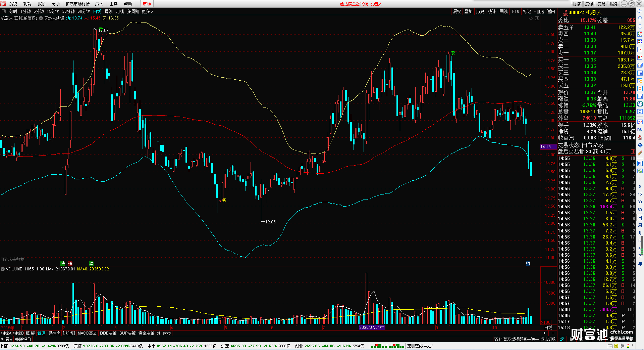Viewport: 644px width, 350px height.
Task: Click the up arrow icon in right sidebar
Action: 640,18
